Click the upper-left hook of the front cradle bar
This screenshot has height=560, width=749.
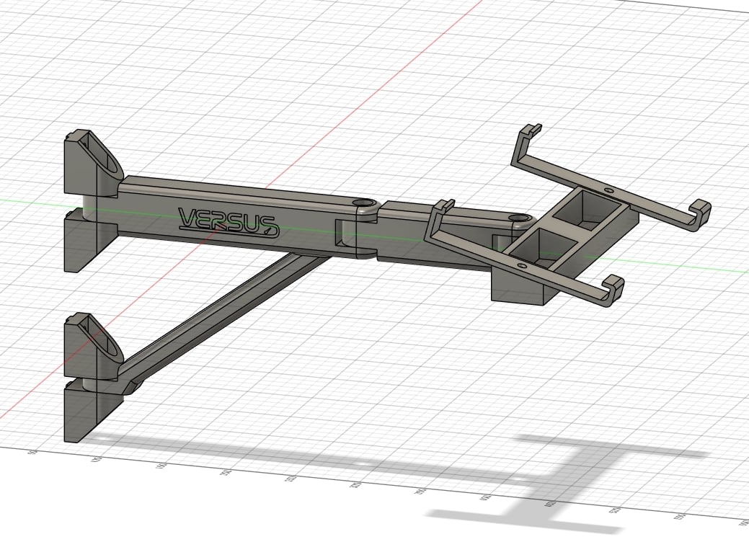[442, 209]
